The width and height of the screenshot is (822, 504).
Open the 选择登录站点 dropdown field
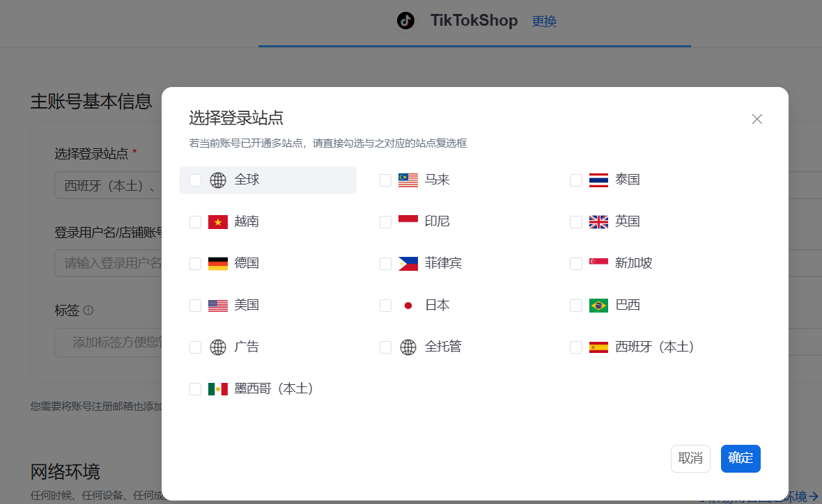point(109,185)
